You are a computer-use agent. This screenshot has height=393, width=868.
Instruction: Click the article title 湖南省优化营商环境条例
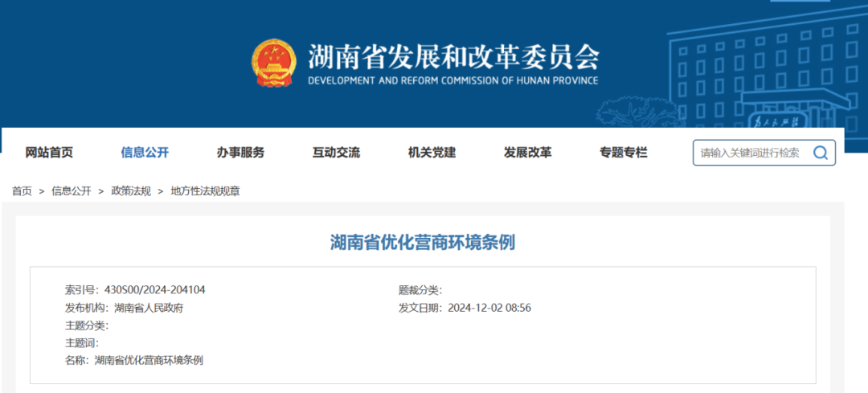point(423,243)
